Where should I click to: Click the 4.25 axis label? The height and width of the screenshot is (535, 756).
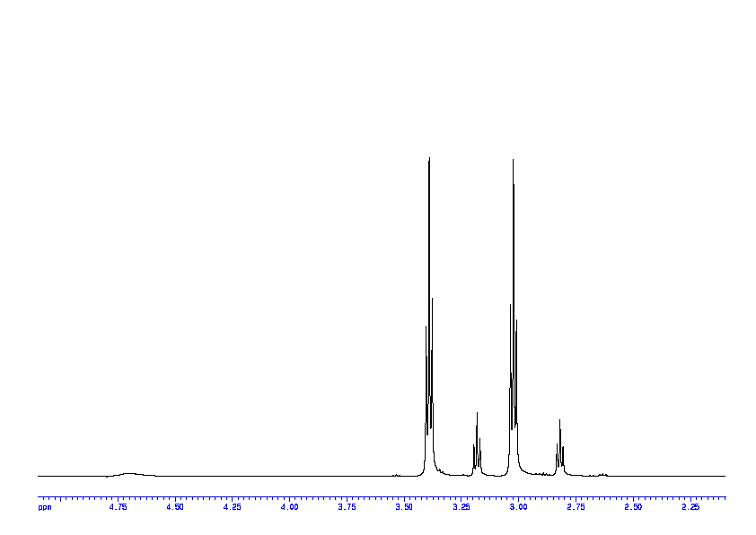tap(232, 507)
